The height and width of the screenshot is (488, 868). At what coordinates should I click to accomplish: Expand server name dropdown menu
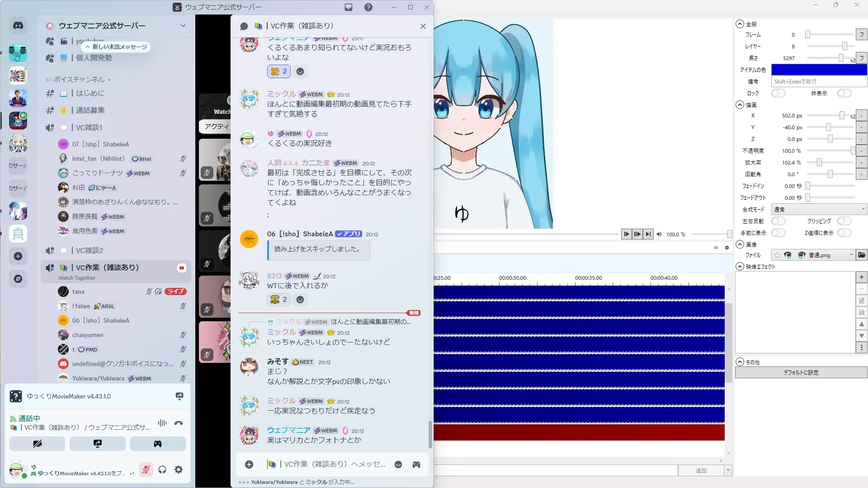(x=183, y=26)
